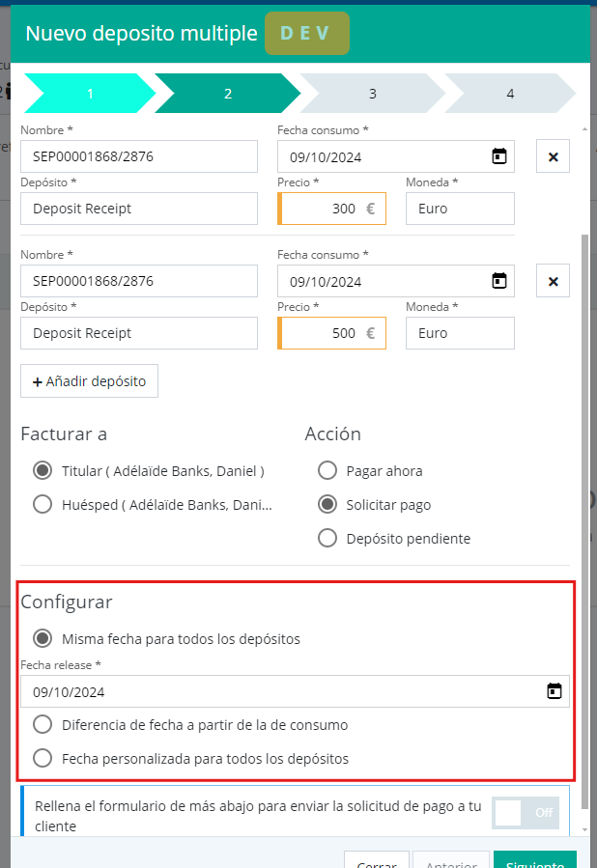
Task: Open the first Moneda Euro dropdown
Action: click(460, 209)
